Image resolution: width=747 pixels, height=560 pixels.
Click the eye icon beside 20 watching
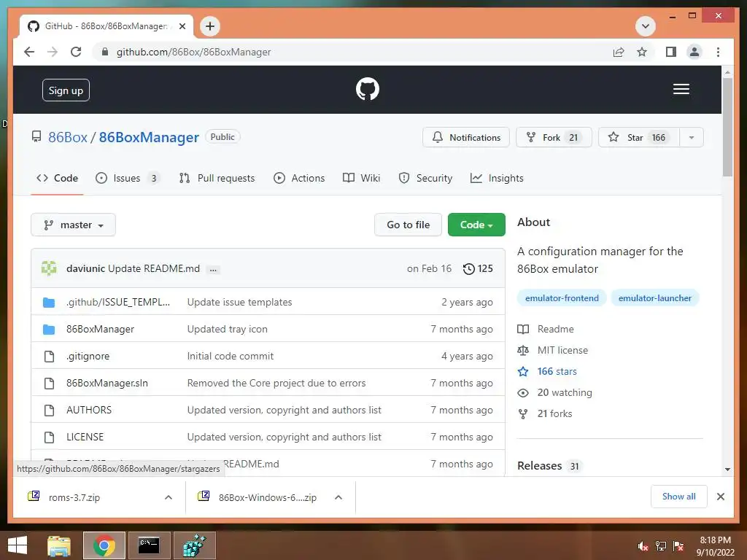[522, 393]
